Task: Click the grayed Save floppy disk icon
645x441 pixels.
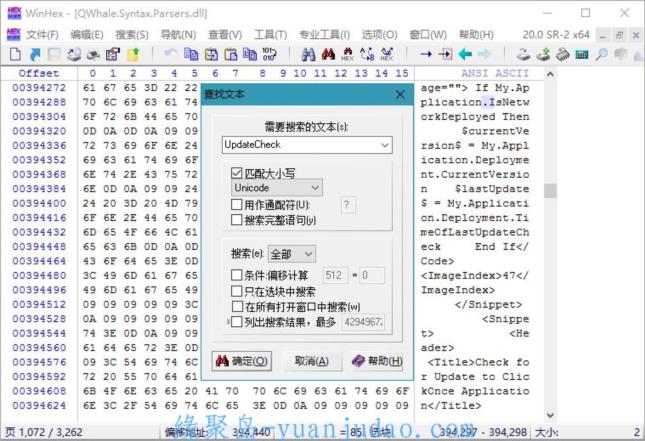Action: [x=54, y=54]
